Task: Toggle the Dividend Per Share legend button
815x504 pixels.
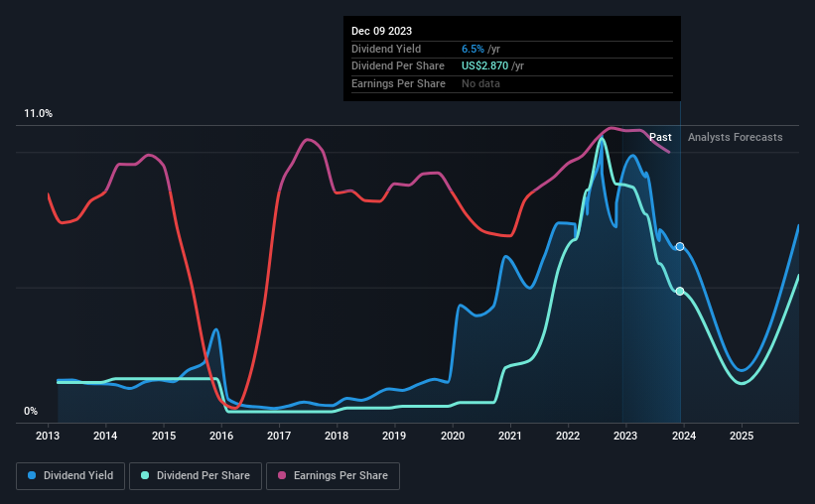Action: click(x=196, y=476)
